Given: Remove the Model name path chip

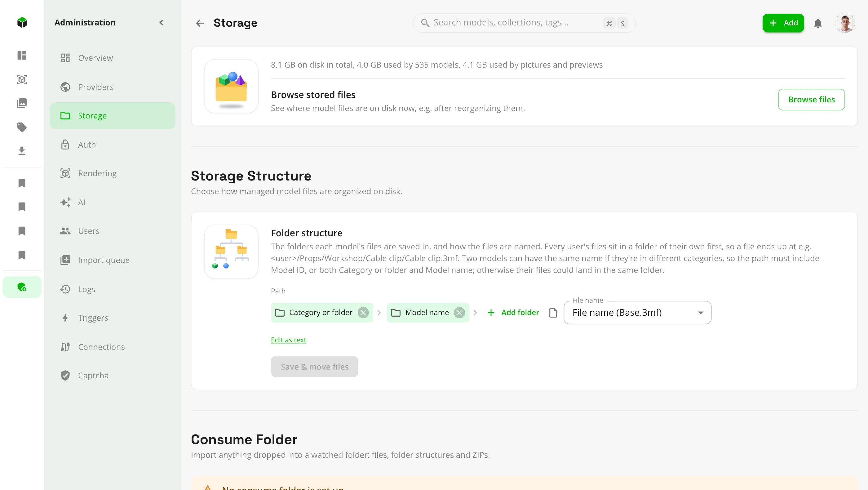Looking at the screenshot, I should 459,313.
